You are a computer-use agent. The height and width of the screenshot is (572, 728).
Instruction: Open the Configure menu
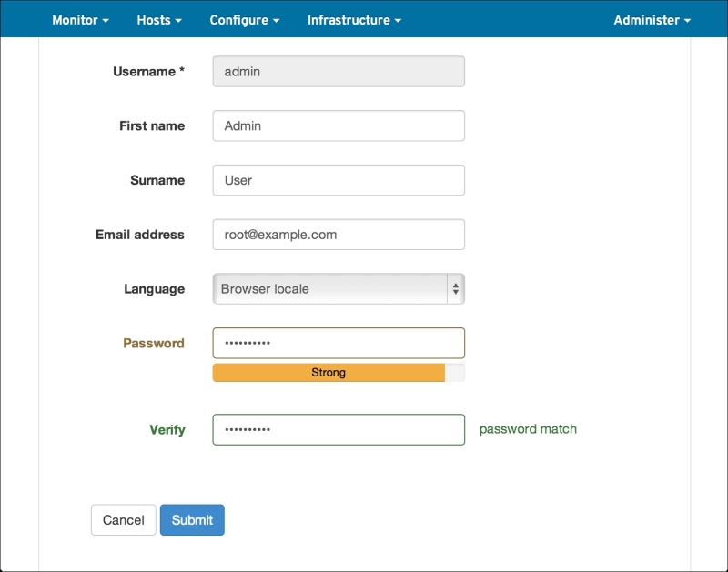click(x=244, y=20)
